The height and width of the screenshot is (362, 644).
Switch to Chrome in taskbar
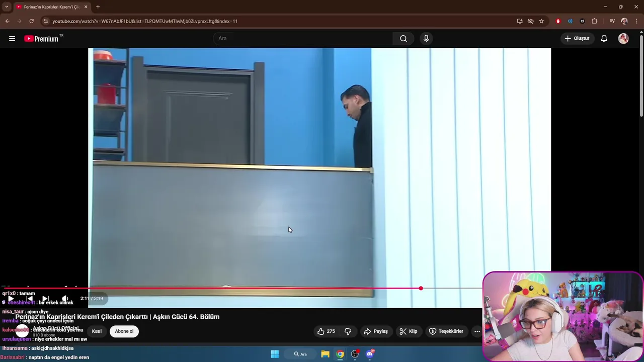click(340, 354)
